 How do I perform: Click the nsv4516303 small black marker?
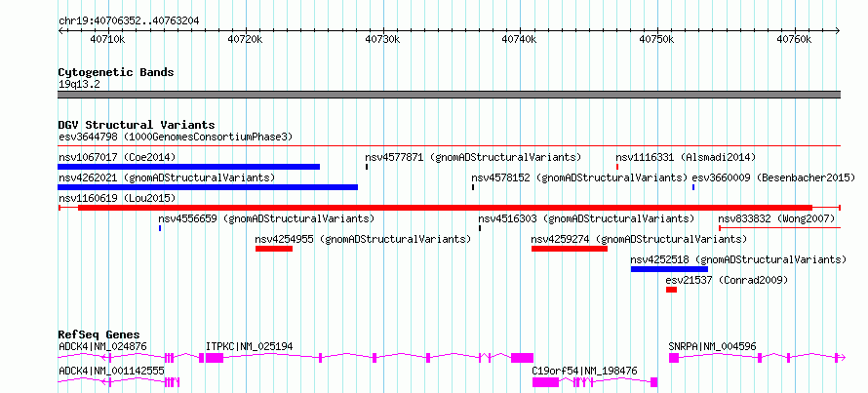(x=480, y=227)
